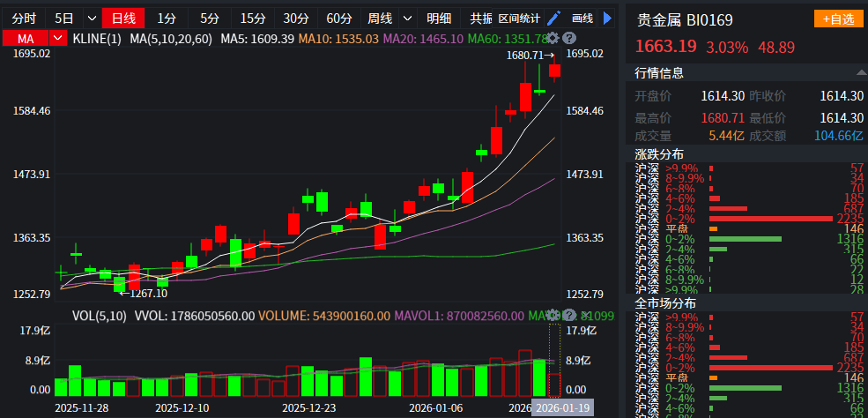Open the MA indicator dropdown arrow

point(58,38)
